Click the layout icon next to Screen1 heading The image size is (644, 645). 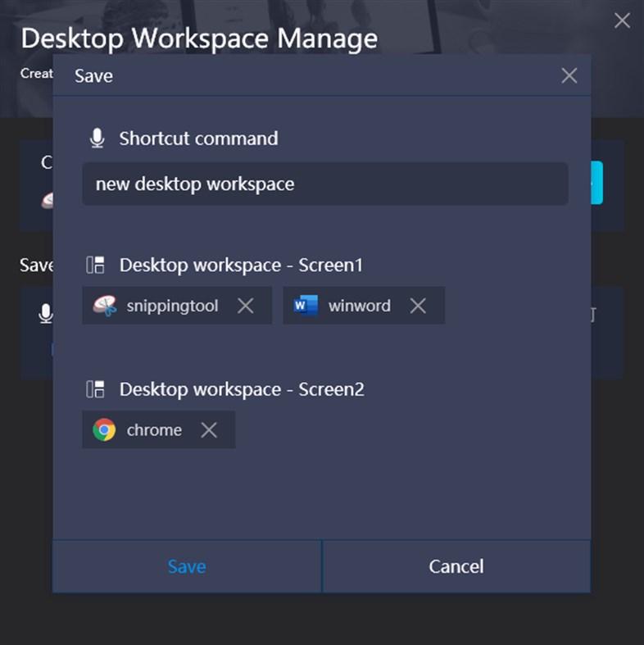coord(95,265)
